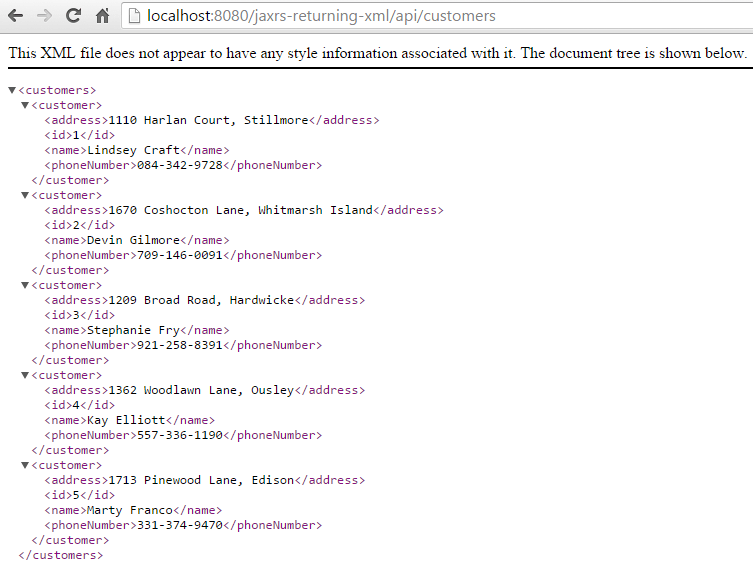Image resolution: width=753 pixels, height=584 pixels.
Task: Reload the page with the refresh icon
Action: click(73, 16)
